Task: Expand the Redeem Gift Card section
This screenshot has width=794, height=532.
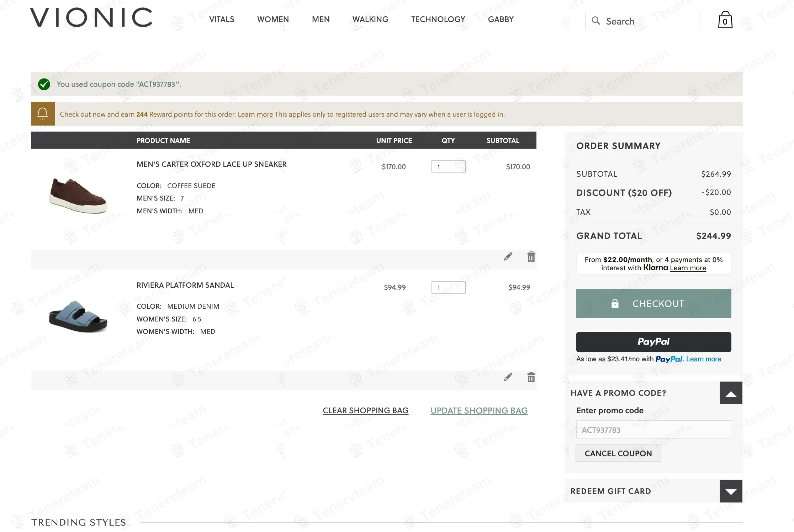Action: (x=731, y=491)
